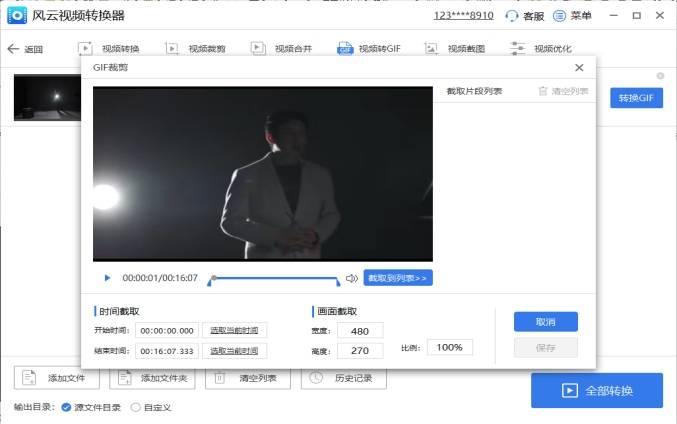Click the 高度 height field 270
This screenshot has height=424, width=677.
pos(360,351)
